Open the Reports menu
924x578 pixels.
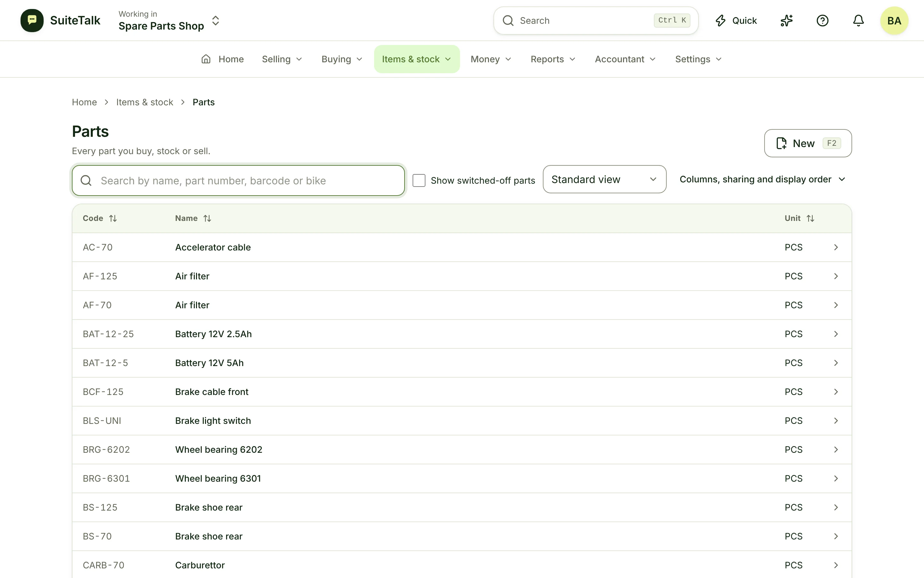pos(553,59)
